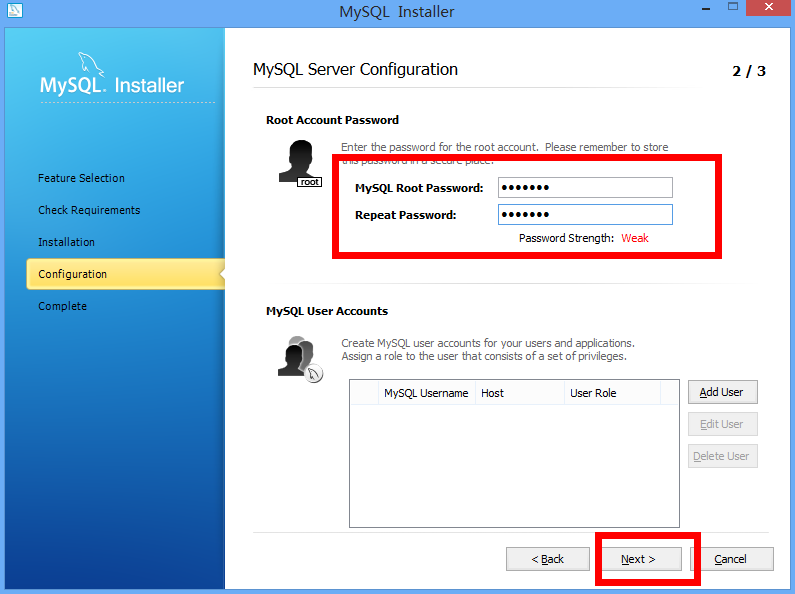
Task: Click the installer window icon in title bar
Action: [x=14, y=12]
